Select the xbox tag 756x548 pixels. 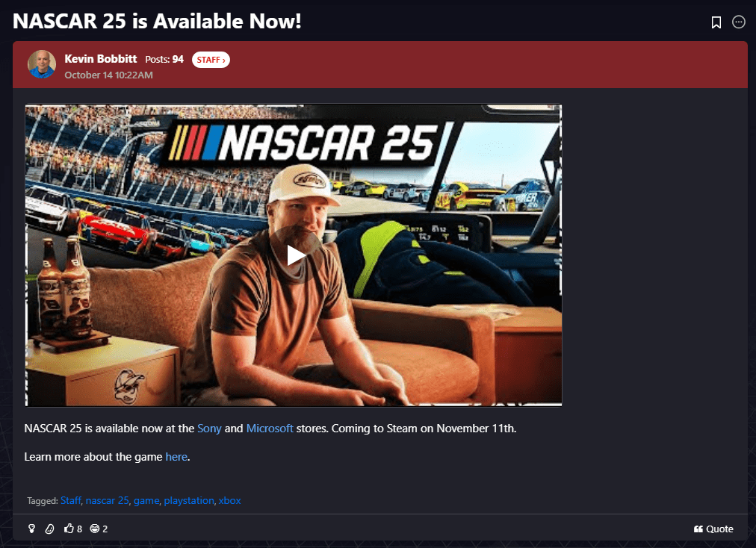point(229,500)
